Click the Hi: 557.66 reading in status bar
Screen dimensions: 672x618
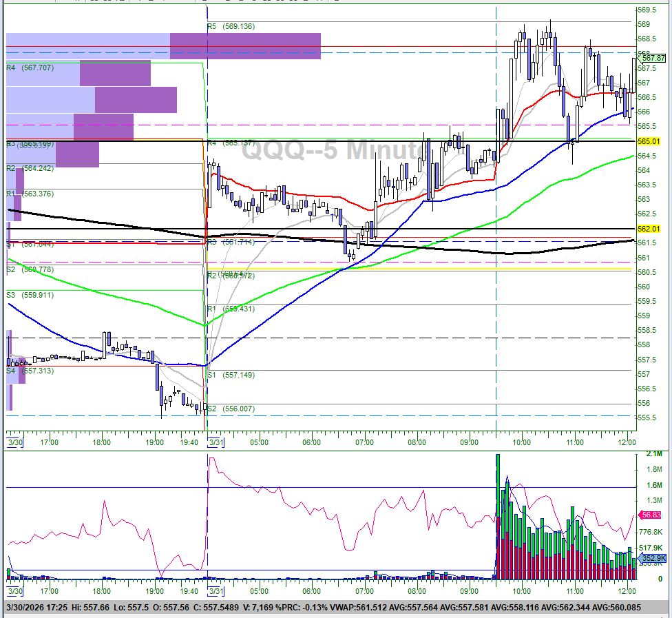pos(90,608)
